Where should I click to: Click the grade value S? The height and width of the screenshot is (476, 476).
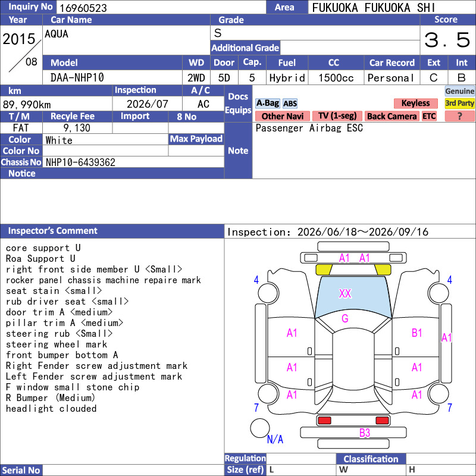[218, 33]
